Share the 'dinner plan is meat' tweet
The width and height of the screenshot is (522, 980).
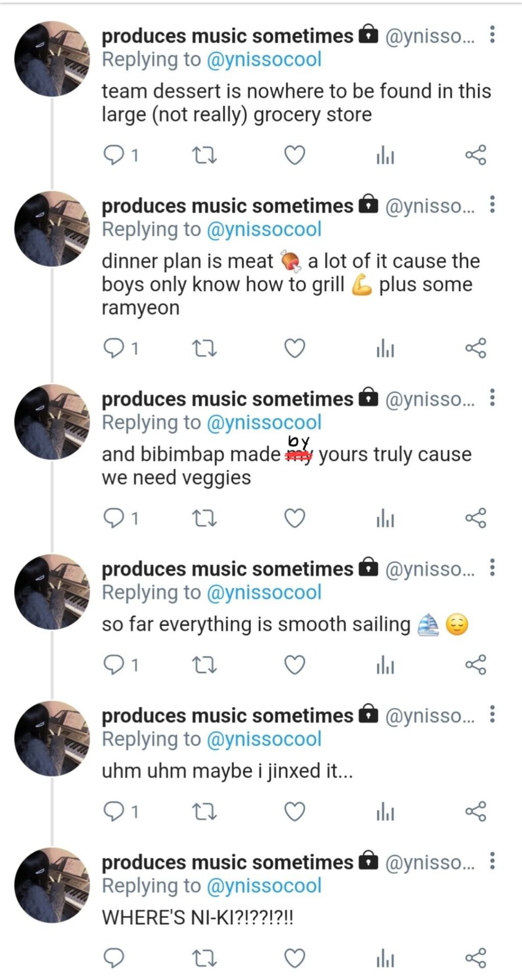point(476,349)
